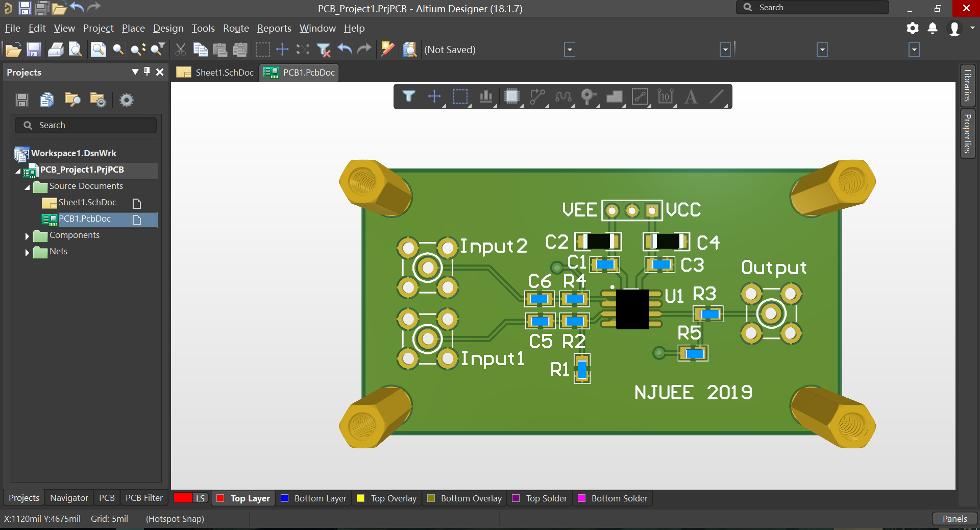Expand the Components folder
Image resolution: width=980 pixels, height=530 pixels.
tap(27, 236)
